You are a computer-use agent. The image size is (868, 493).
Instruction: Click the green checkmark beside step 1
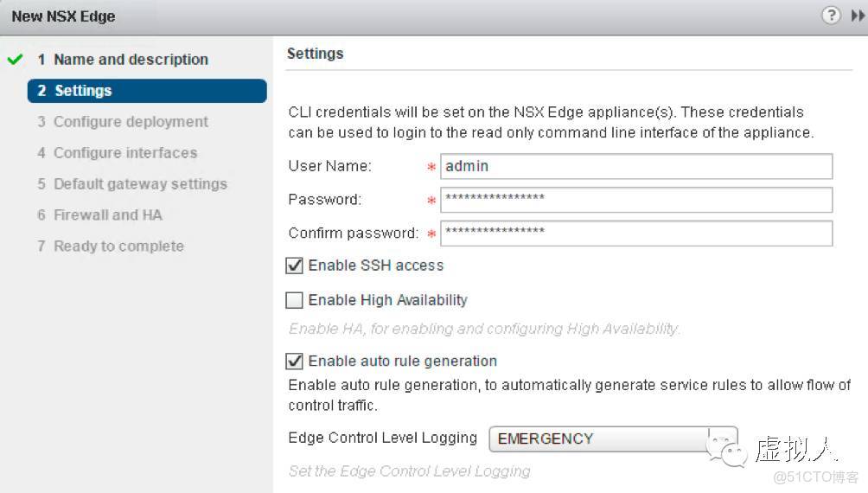15,60
